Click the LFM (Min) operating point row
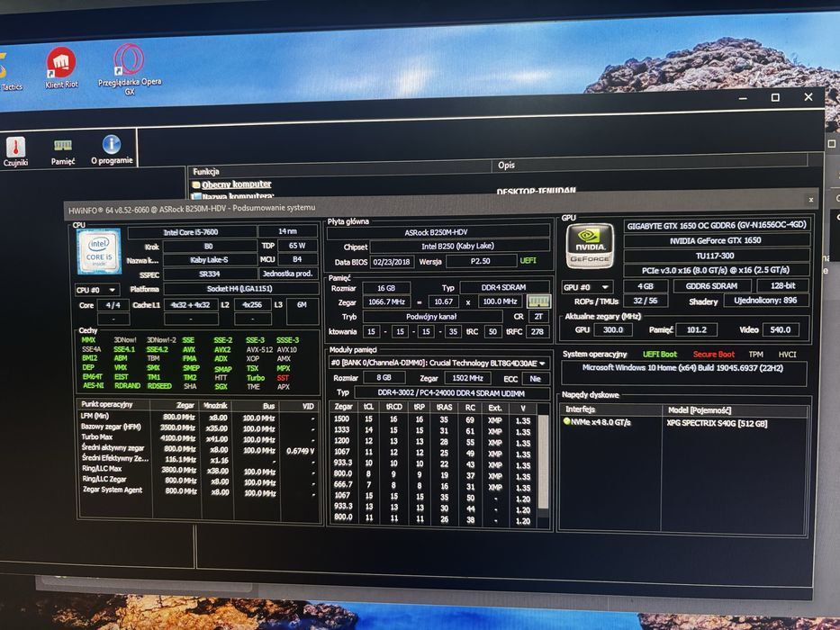The height and width of the screenshot is (630, 840). point(199,417)
